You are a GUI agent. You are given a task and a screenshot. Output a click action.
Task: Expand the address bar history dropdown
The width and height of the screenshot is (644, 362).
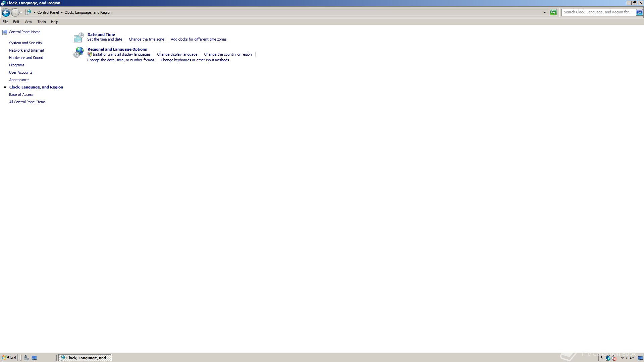tap(545, 12)
